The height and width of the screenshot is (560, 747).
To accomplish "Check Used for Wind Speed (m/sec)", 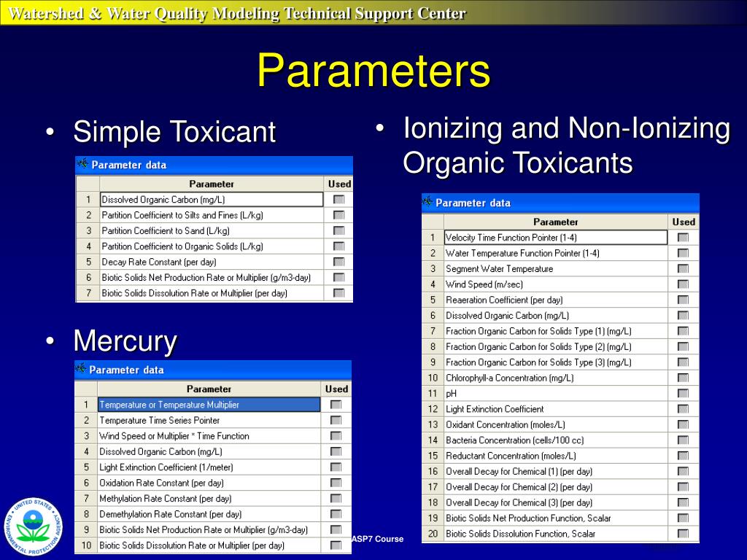I will (683, 284).
